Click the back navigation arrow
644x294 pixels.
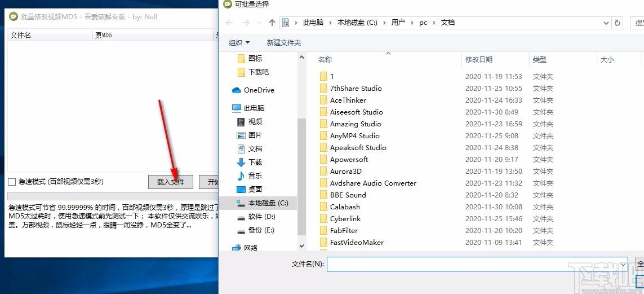click(x=229, y=23)
